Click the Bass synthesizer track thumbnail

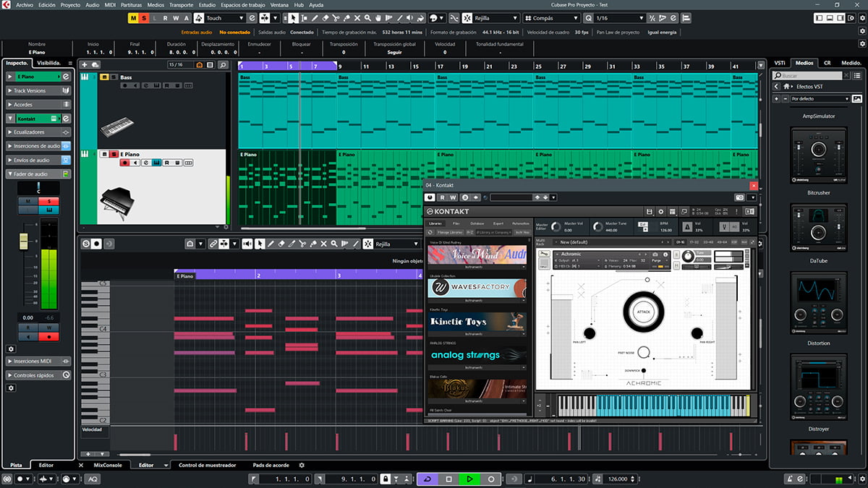[x=117, y=127]
